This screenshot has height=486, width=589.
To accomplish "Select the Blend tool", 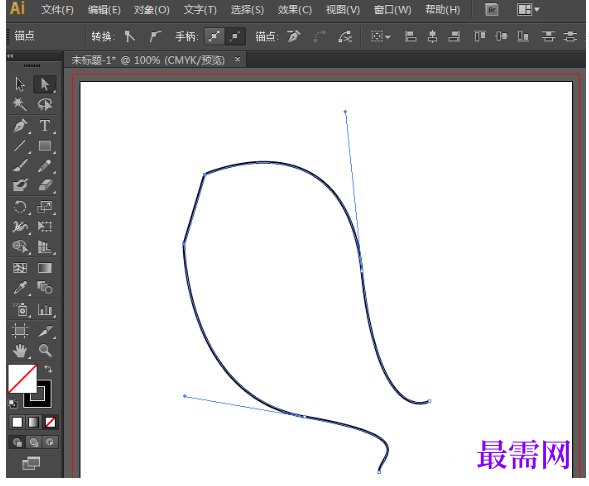I will pos(45,288).
